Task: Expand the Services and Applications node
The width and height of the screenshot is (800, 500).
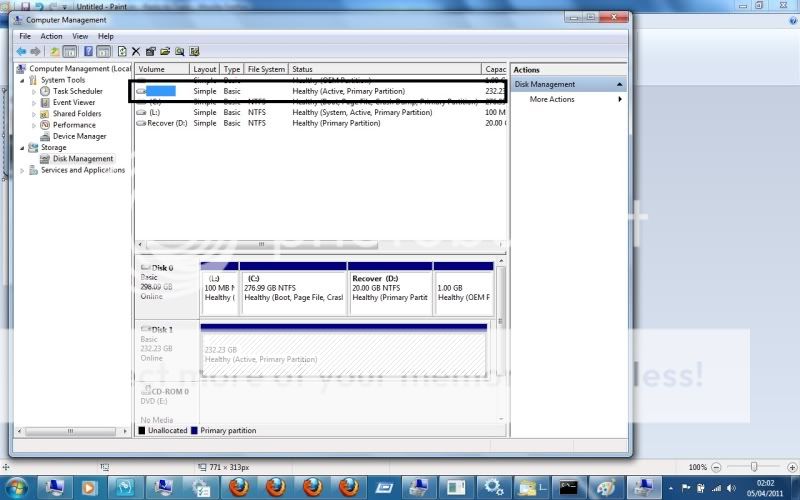Action: (23, 170)
